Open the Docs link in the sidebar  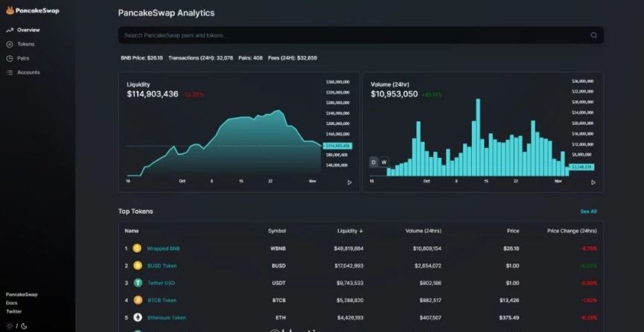tap(12, 303)
